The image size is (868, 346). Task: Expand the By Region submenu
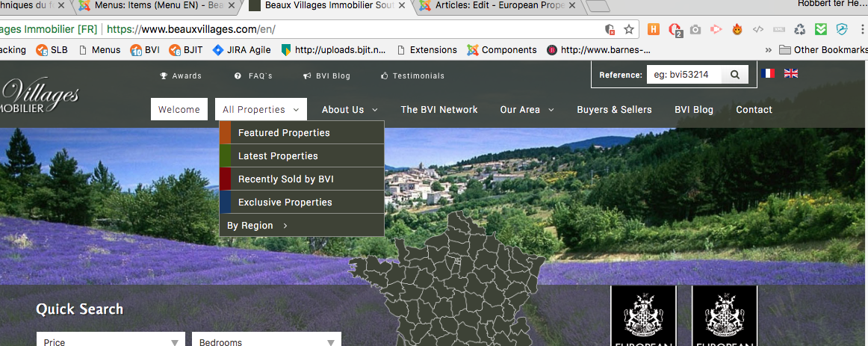[302, 226]
